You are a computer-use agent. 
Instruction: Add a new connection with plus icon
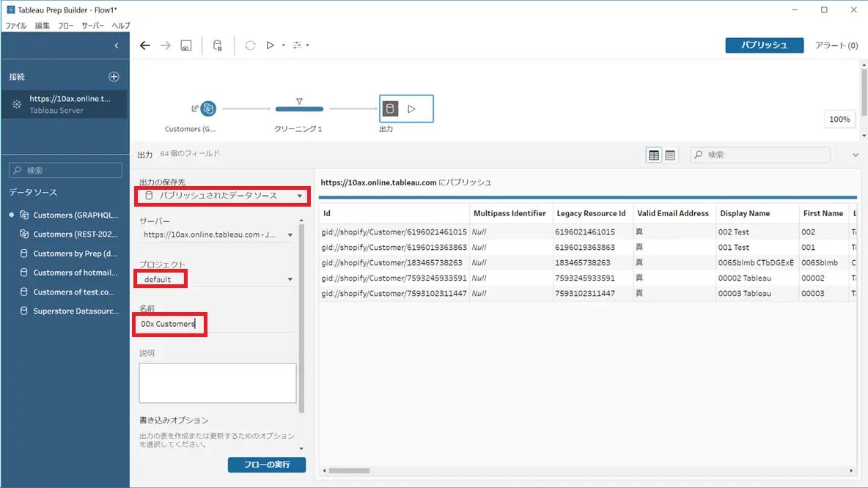pyautogui.click(x=114, y=76)
